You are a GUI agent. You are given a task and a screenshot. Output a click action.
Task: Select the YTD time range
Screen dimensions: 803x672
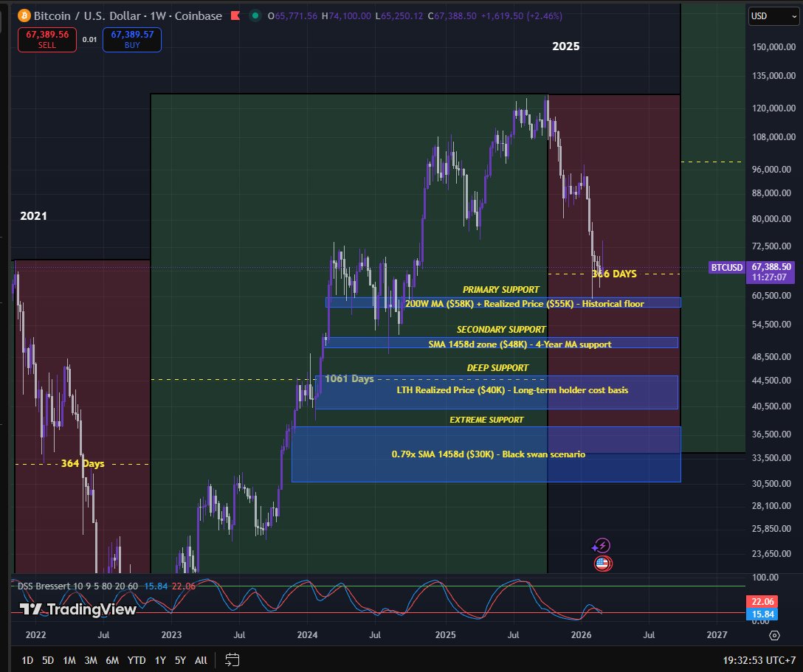[x=137, y=660]
